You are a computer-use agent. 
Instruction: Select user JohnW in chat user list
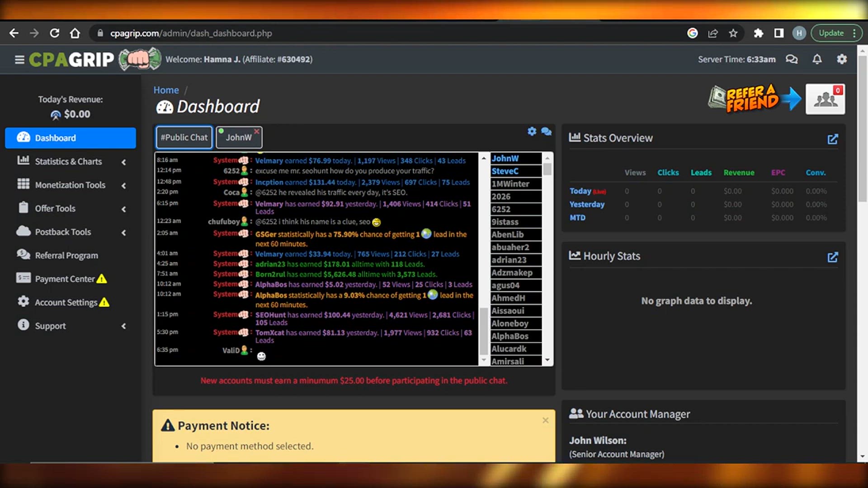(x=516, y=159)
